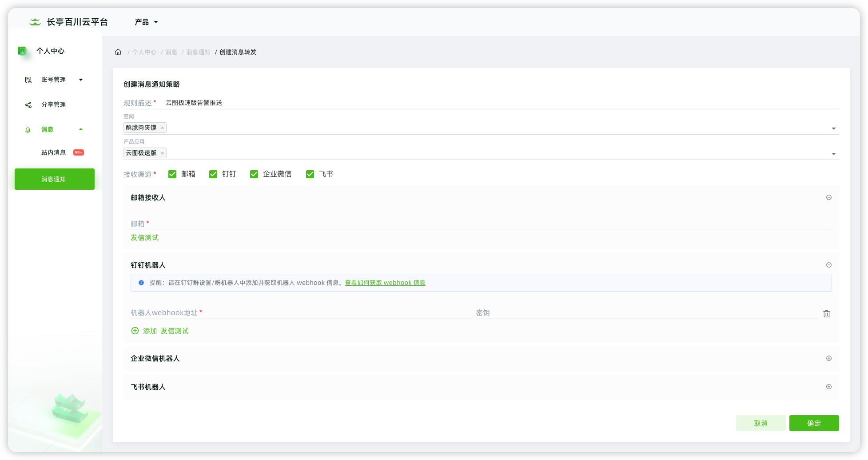Click the add plus icon under DingTalk robot
868x460 pixels.
click(135, 331)
